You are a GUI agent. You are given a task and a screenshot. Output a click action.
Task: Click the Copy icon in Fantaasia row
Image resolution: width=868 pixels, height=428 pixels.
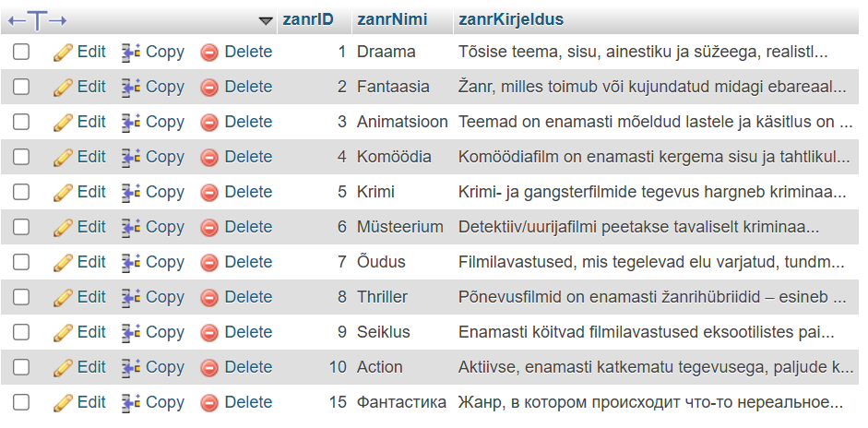pos(131,88)
